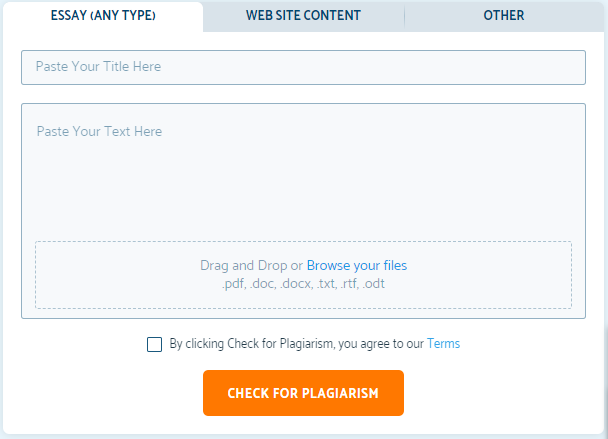This screenshot has width=608, height=439.
Task: Tick the agree to Terms checkbox
Action: [154, 344]
